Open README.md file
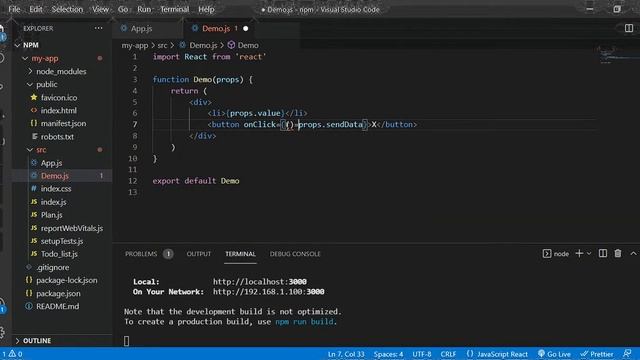The image size is (640, 360). click(58, 306)
